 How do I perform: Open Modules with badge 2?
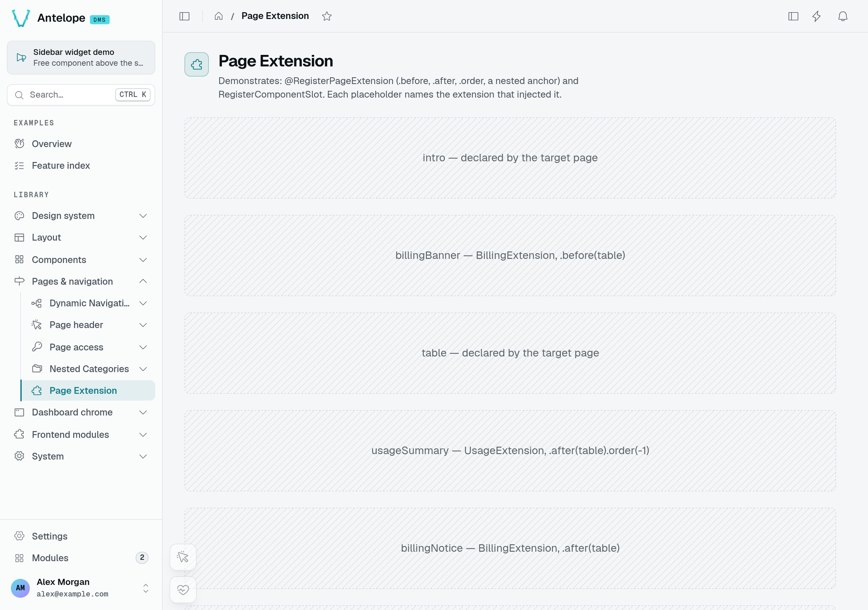pyautogui.click(x=81, y=558)
